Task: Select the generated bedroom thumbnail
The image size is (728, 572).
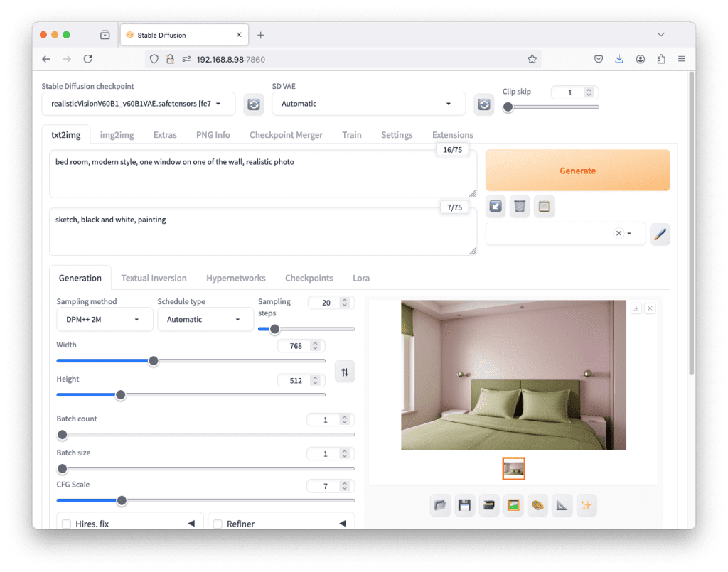Action: pos(513,468)
